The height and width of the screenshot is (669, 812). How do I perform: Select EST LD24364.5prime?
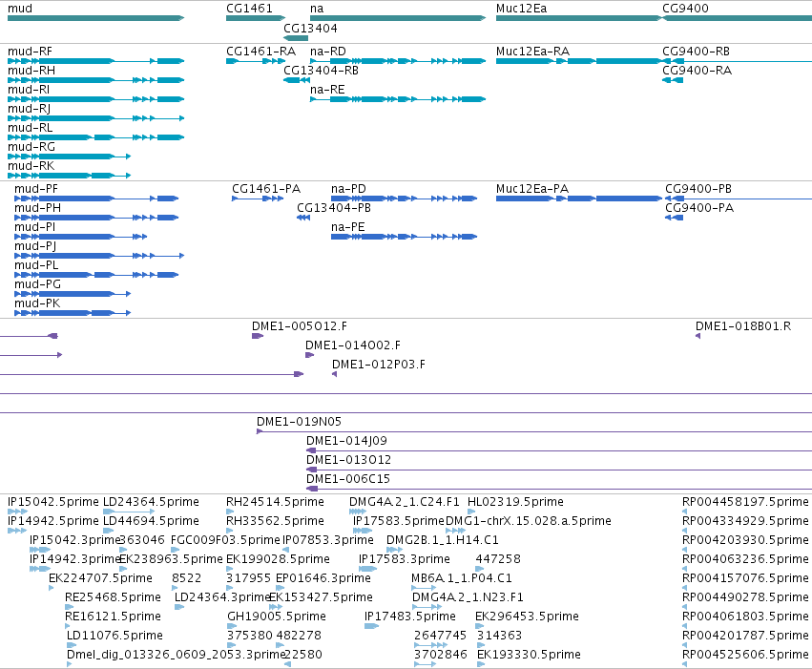pyautogui.click(x=129, y=512)
